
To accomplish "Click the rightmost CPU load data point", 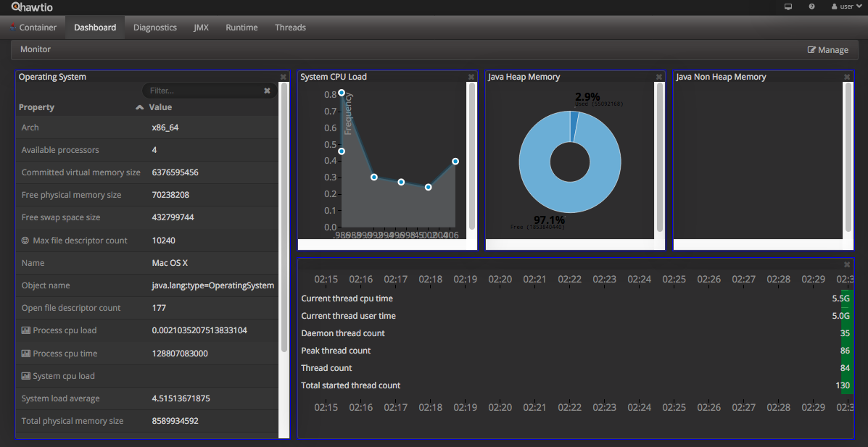I will pos(455,161).
